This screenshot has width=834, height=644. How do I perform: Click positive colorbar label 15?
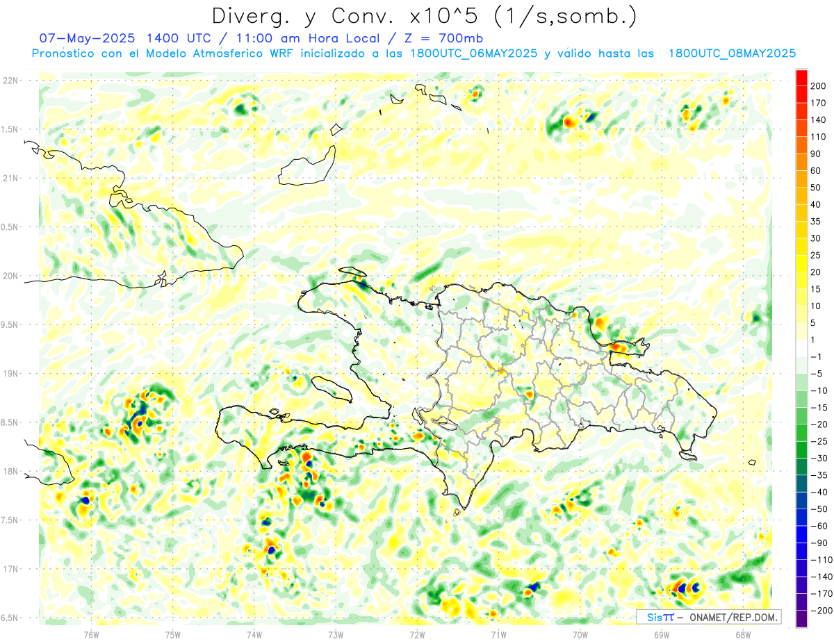click(816, 289)
